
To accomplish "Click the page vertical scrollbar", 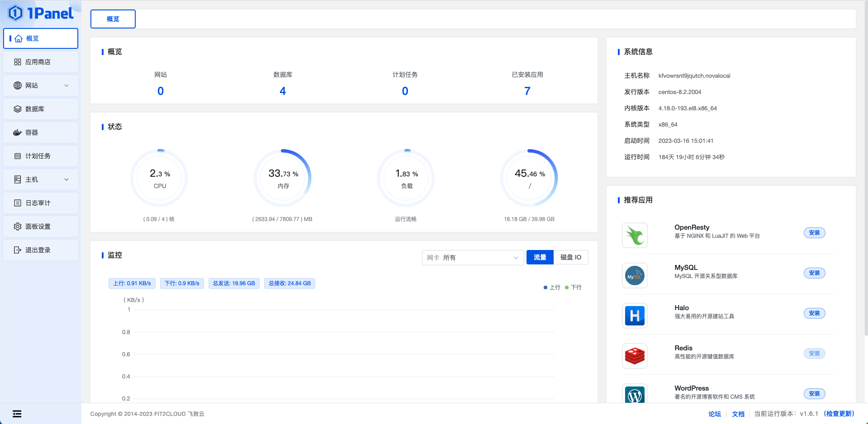I will [x=866, y=167].
